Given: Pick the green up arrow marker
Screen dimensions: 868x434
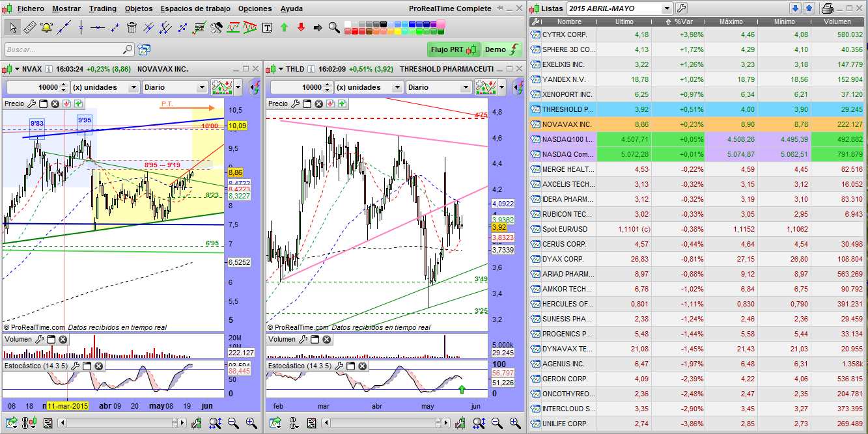Looking at the screenshot, I should click(x=284, y=27).
